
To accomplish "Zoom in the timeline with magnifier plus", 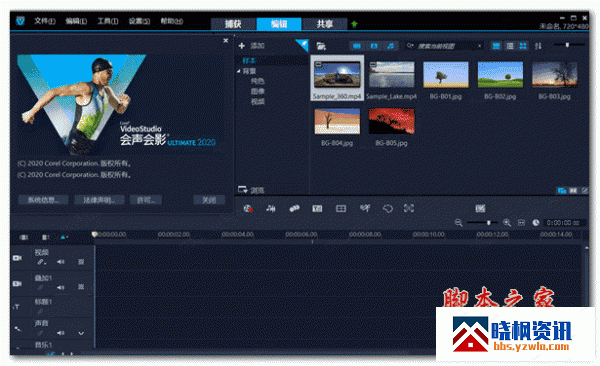I will pos(507,223).
